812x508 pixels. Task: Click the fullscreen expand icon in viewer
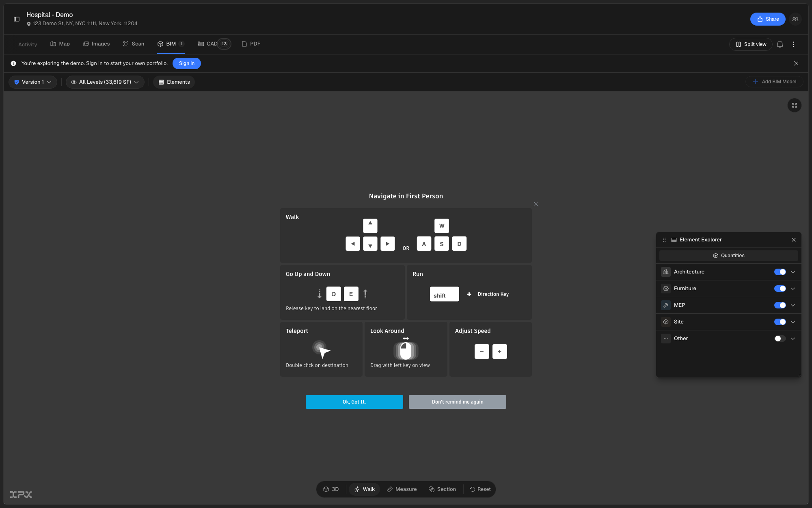[794, 105]
